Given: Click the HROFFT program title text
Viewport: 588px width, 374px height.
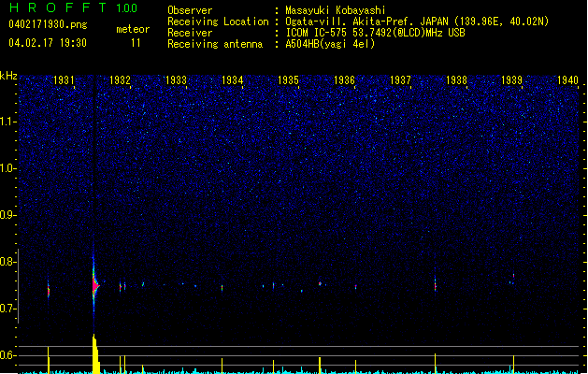Looking at the screenshot, I should [x=57, y=7].
